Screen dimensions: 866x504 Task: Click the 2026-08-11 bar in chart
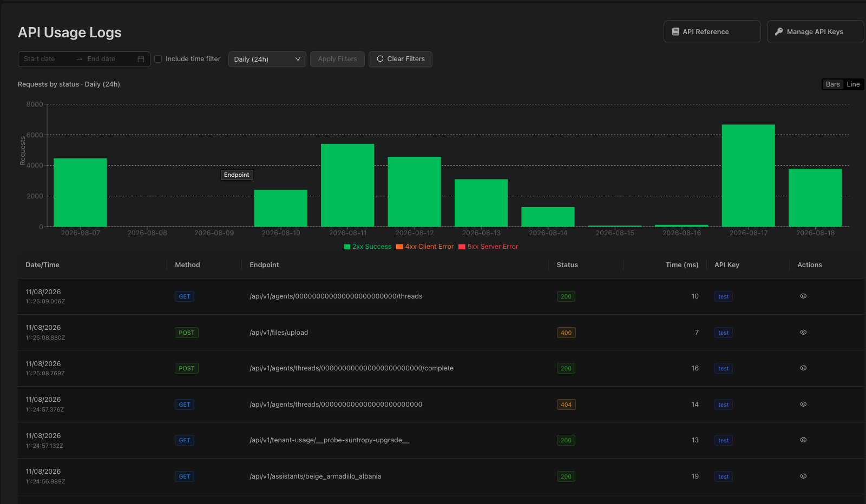click(x=347, y=185)
